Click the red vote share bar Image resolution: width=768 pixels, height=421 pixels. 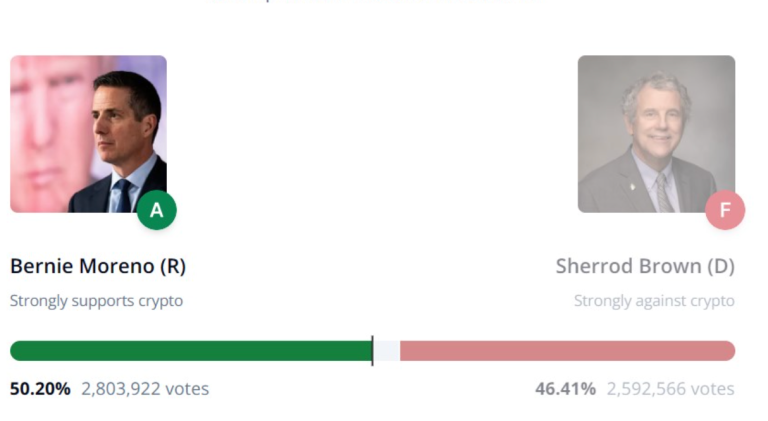pyautogui.click(x=567, y=351)
